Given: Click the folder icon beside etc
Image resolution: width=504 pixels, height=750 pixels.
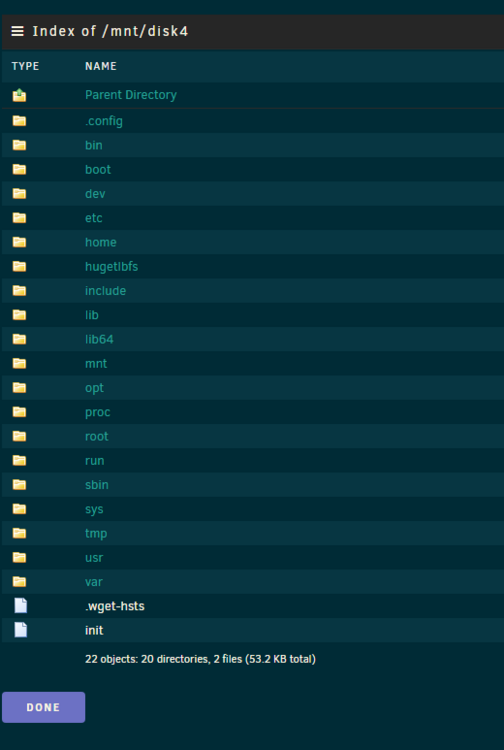Looking at the screenshot, I should [x=20, y=218].
